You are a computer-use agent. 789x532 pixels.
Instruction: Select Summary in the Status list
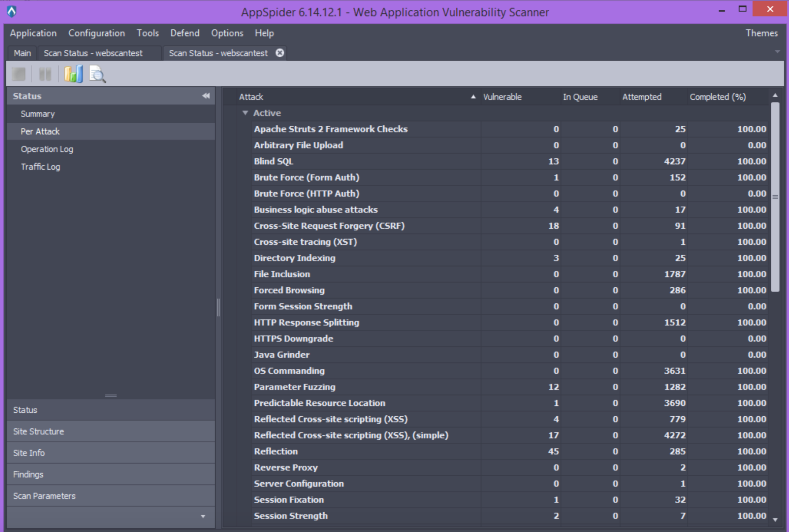(x=111, y=114)
